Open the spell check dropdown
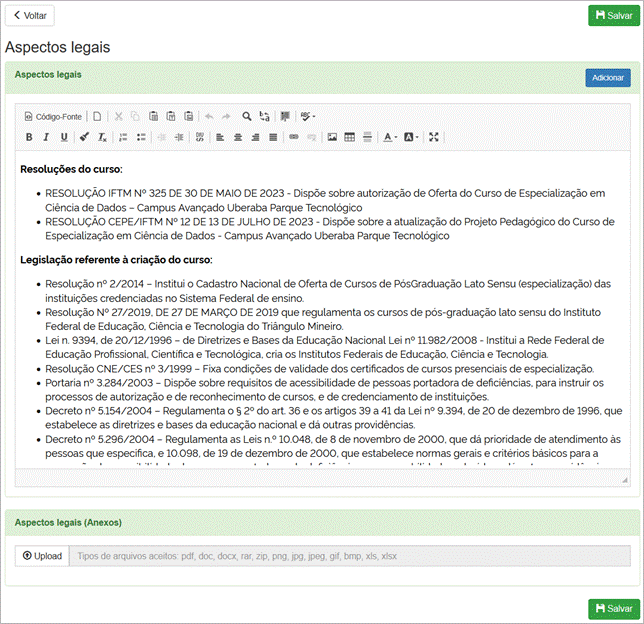The height and width of the screenshot is (624, 644). 308,116
